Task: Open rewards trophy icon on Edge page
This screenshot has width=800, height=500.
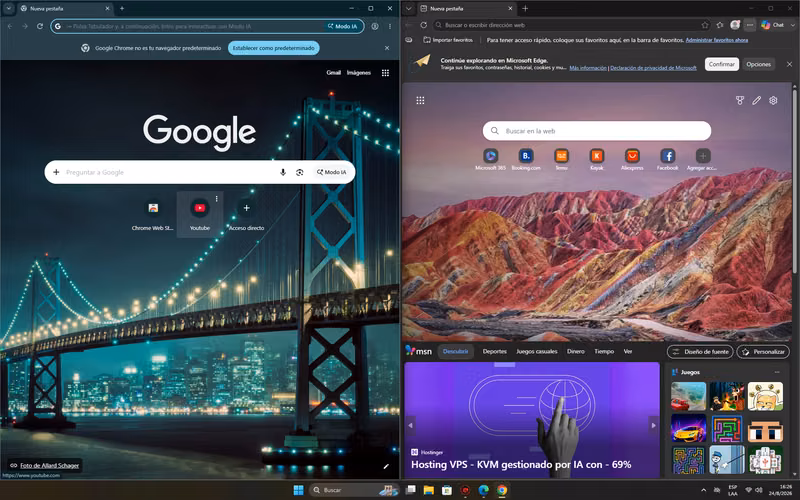Action: tap(740, 101)
